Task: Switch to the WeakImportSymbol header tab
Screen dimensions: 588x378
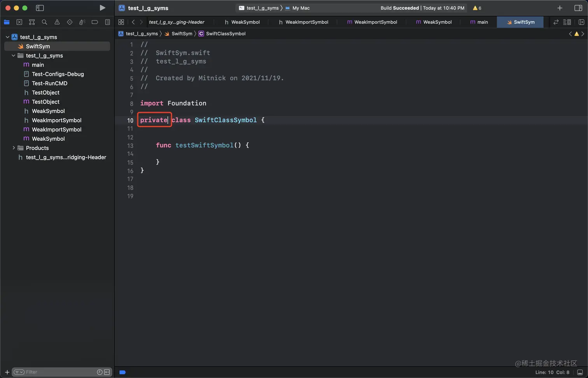Action: pos(303,22)
